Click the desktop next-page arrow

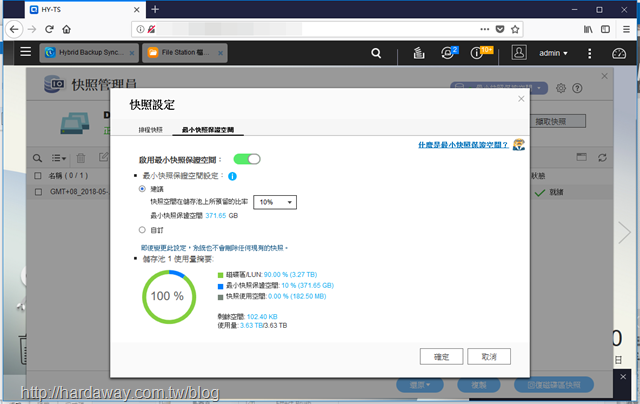coord(624,233)
